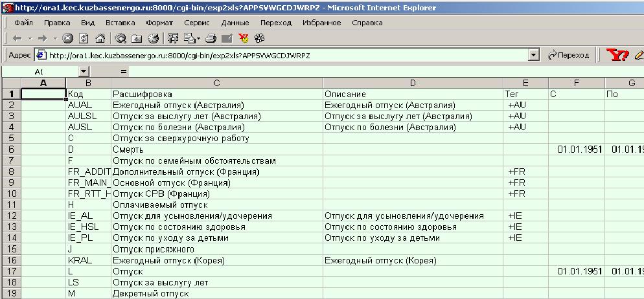Open the Search toolbar icon
The width and height of the screenshot is (644, 299).
click(121, 39)
